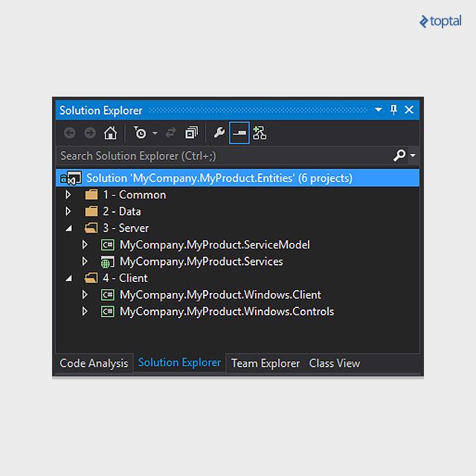The height and width of the screenshot is (476, 476).
Task: Click the solution icon with lock
Action: click(x=71, y=178)
